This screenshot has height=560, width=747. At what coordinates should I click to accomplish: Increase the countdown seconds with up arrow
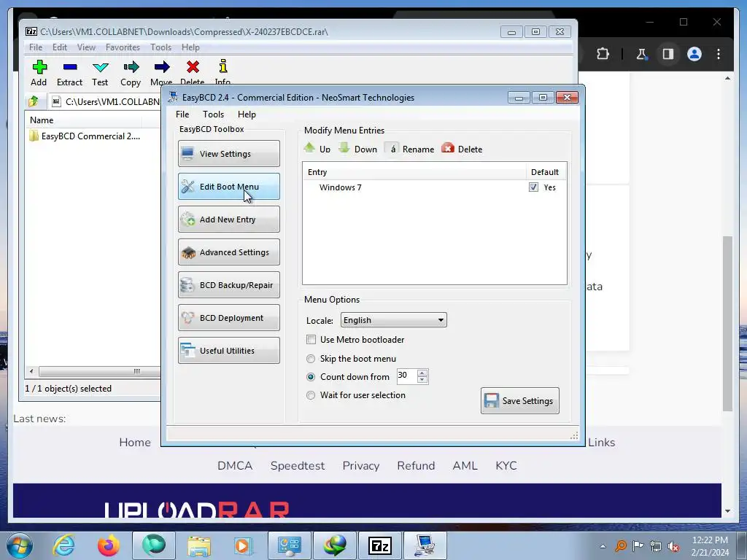[422, 373]
